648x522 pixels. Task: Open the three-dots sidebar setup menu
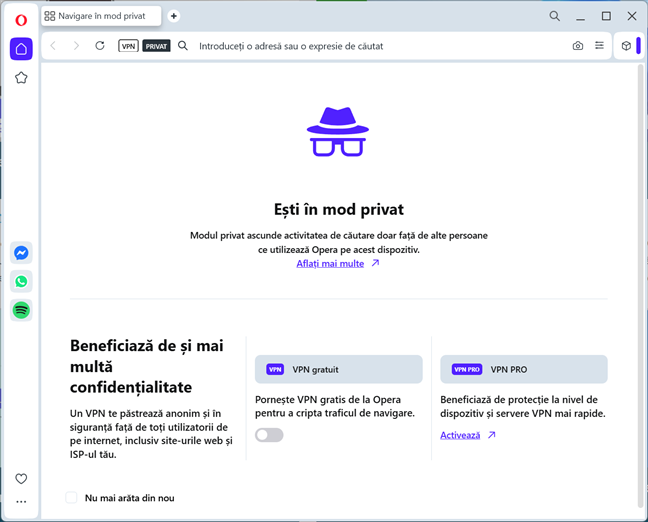tap(21, 502)
